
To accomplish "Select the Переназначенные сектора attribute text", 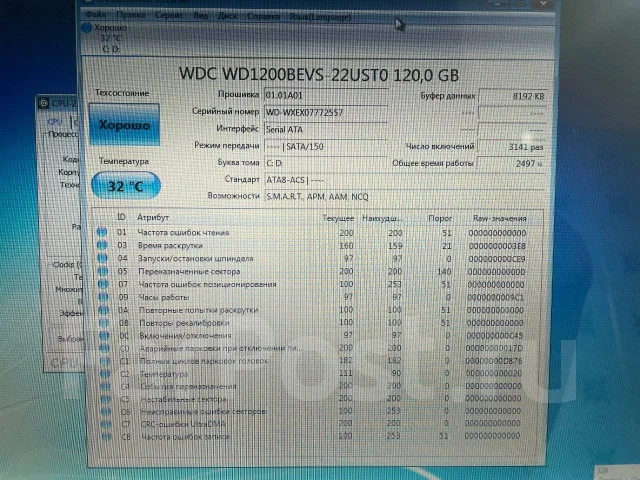I will 189,271.
